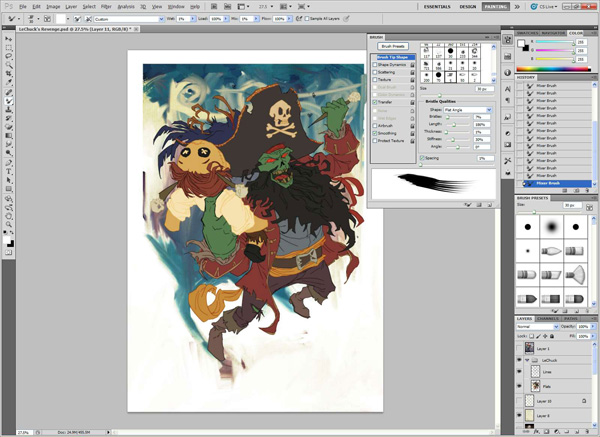600x437 pixels.
Task: Select the Path Selection tool
Action: [x=8, y=180]
